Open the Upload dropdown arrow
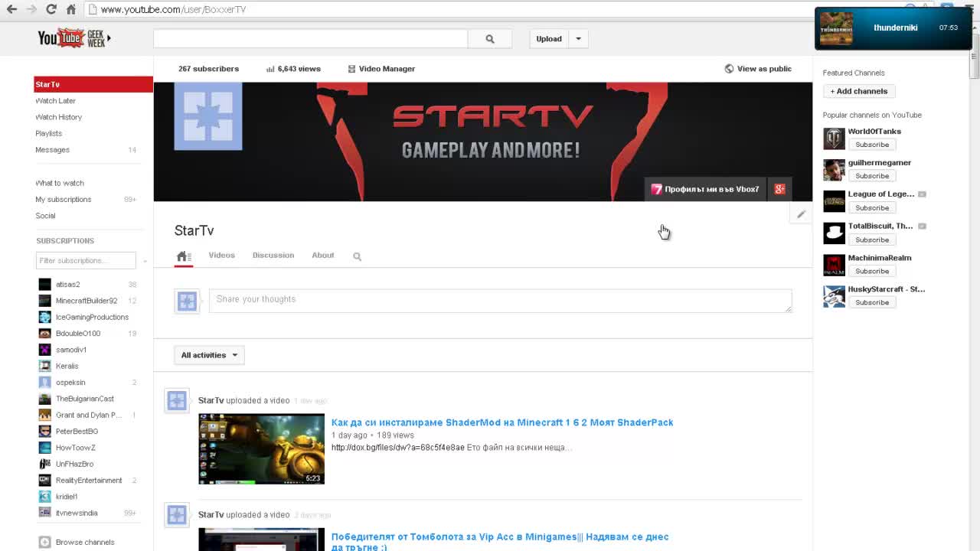 coord(578,39)
